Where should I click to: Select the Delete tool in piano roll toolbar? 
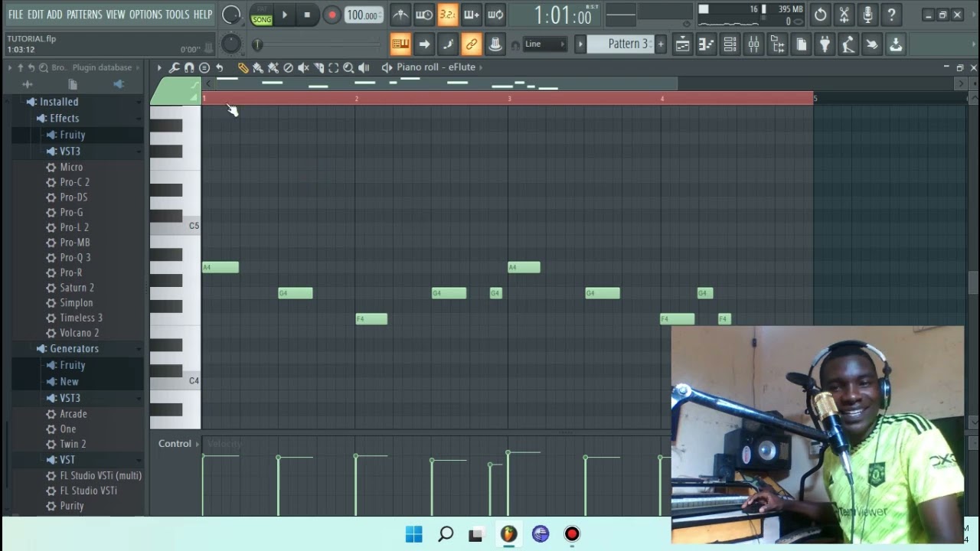(288, 67)
